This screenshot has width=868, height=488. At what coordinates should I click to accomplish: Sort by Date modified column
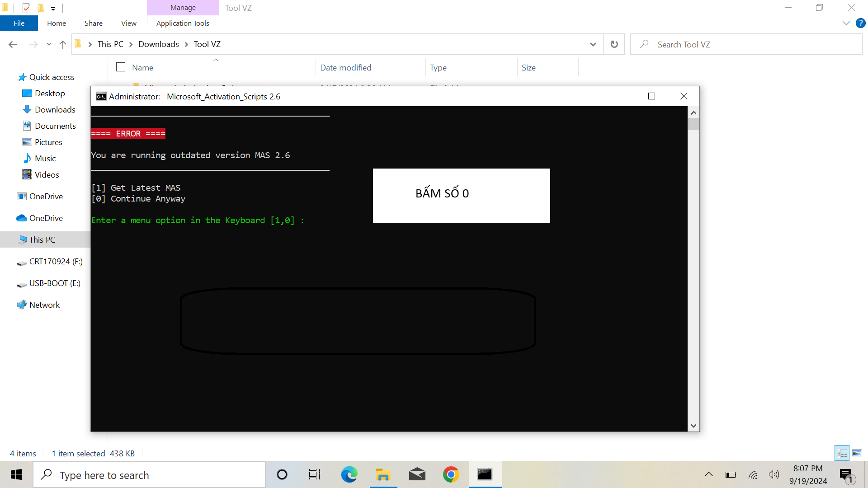click(x=346, y=67)
